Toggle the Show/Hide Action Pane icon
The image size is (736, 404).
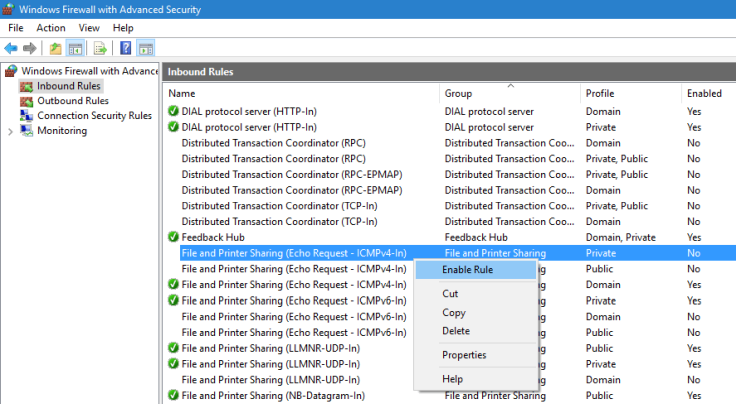pyautogui.click(x=145, y=48)
